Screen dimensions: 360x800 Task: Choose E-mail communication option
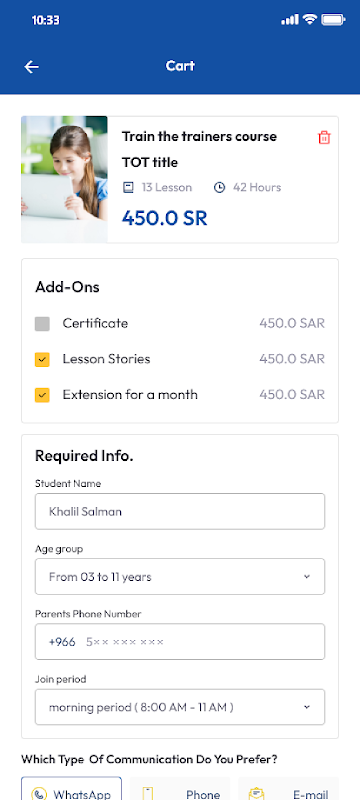click(288, 789)
